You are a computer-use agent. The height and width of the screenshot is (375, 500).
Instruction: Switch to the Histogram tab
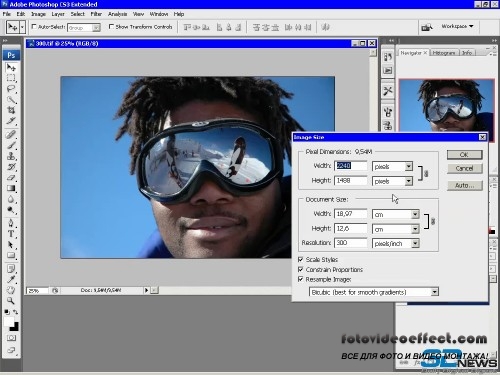[444, 53]
